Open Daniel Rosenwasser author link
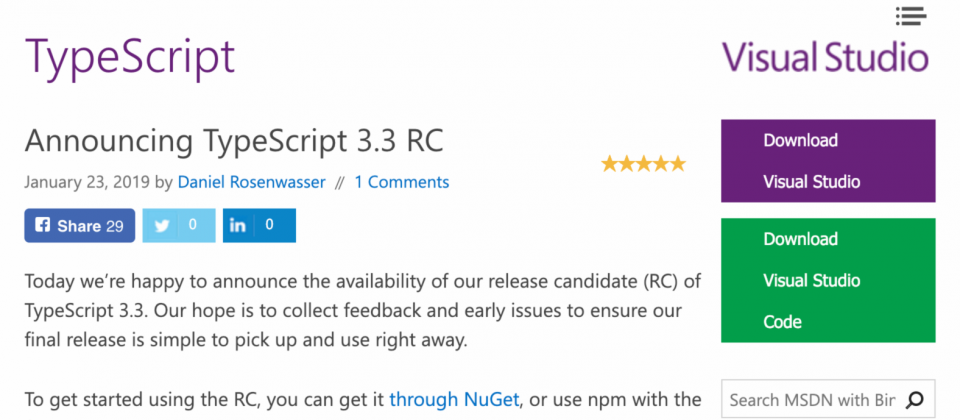960x420 pixels. click(252, 182)
